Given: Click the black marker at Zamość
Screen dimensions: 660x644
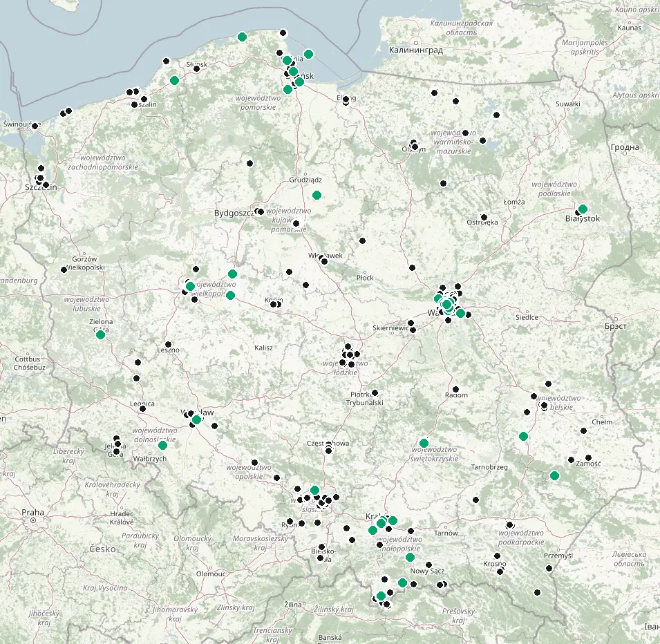Looking at the screenshot, I should [x=588, y=457].
